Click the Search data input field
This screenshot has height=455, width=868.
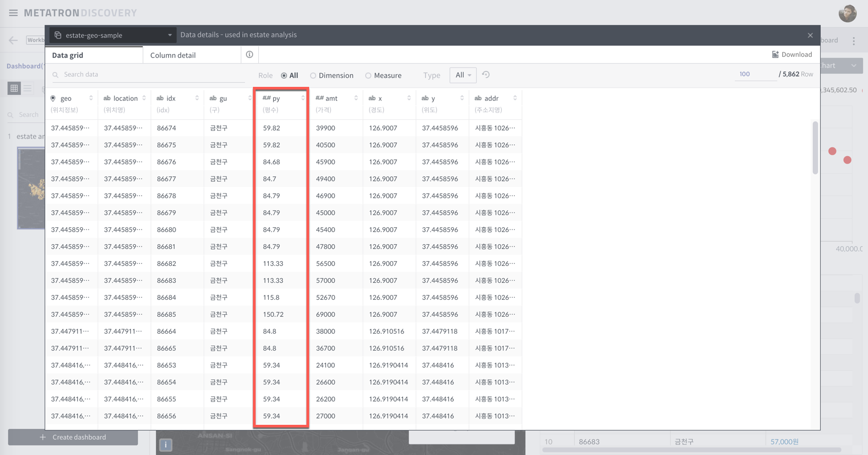tap(148, 75)
